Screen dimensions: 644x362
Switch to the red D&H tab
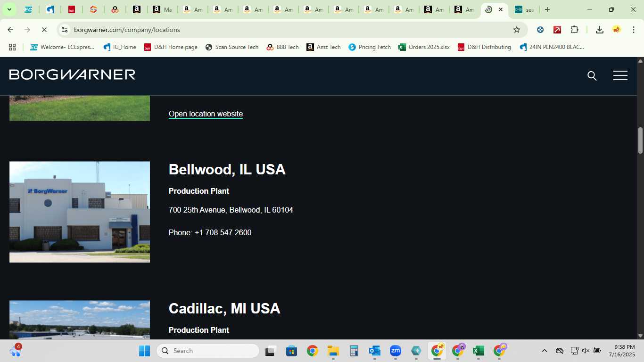[x=72, y=9]
